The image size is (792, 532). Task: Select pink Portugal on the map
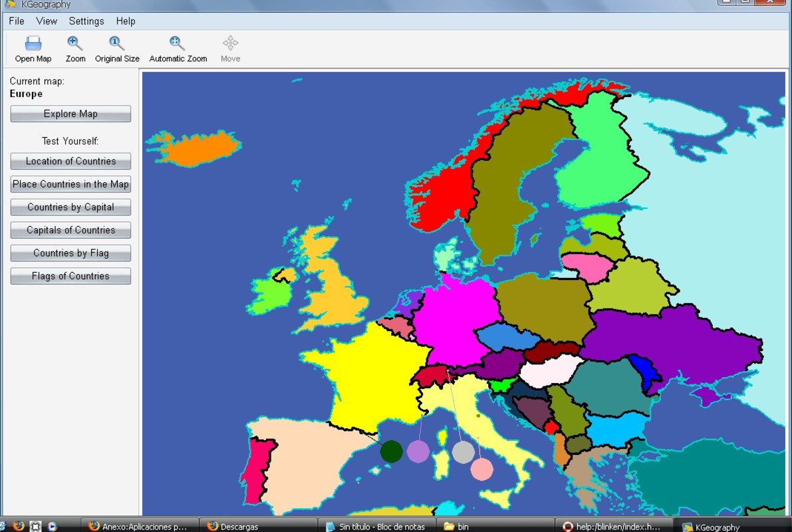pos(257,470)
